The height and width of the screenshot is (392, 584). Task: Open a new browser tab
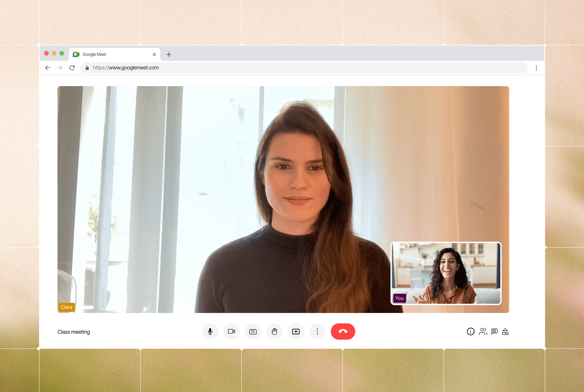pyautogui.click(x=169, y=54)
